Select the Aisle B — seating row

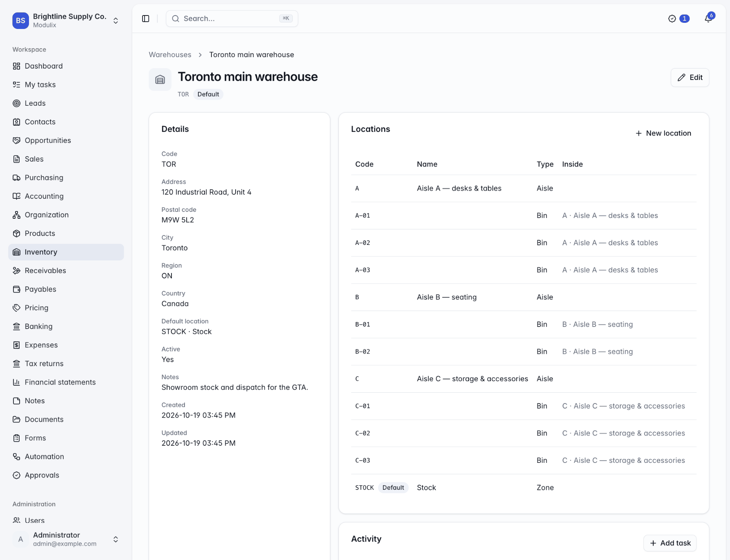coord(524,297)
